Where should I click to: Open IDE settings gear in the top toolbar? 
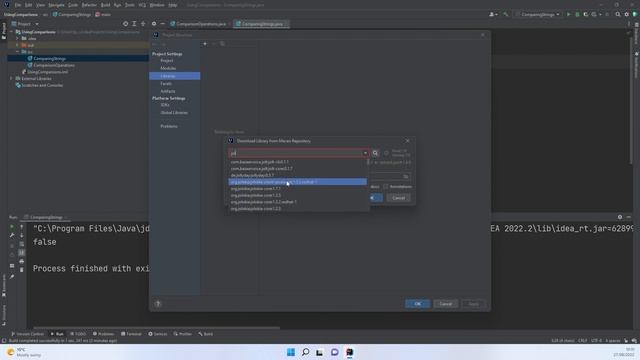pos(627,14)
